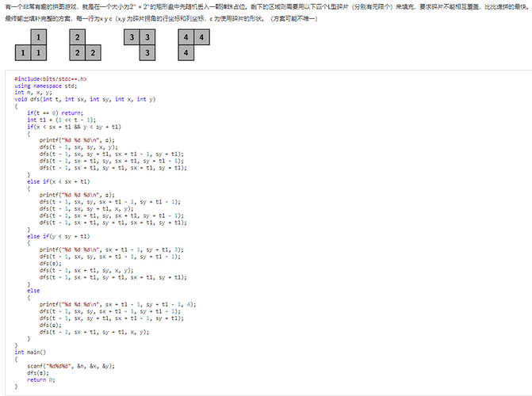Viewport: 532px width, 396px height.
Task: Click the L-shaped piece labeled 2
Action: tap(85, 45)
